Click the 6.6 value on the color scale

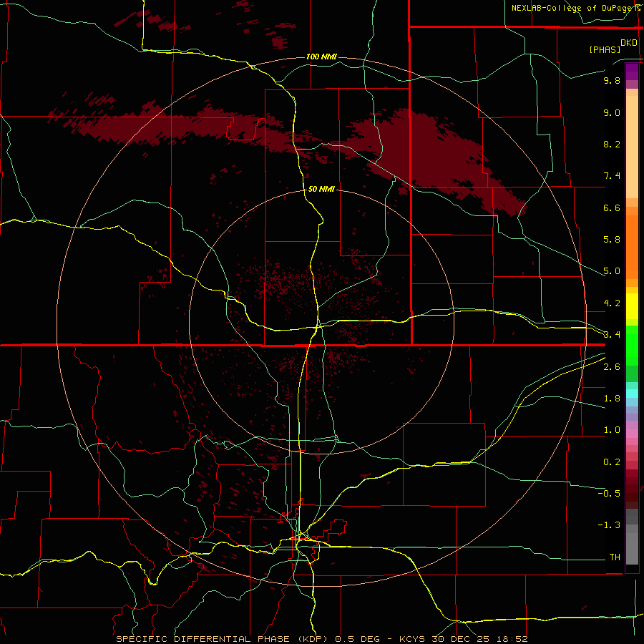point(612,208)
